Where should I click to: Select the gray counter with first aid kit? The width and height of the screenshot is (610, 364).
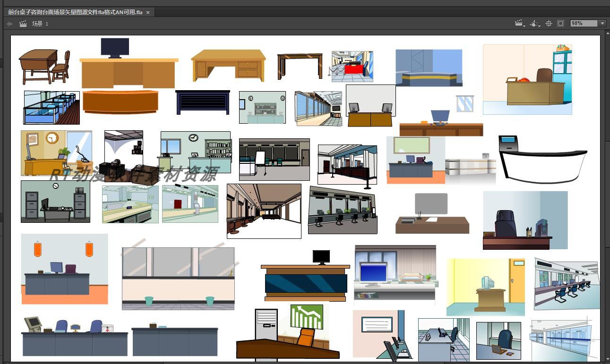coord(75,336)
